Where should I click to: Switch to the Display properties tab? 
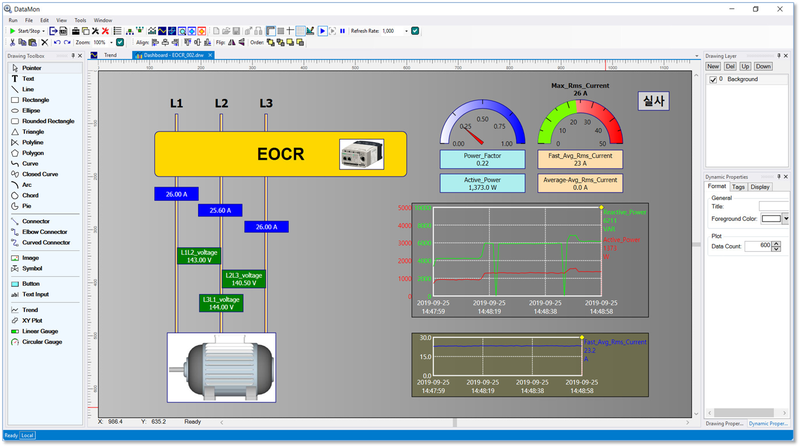(760, 187)
